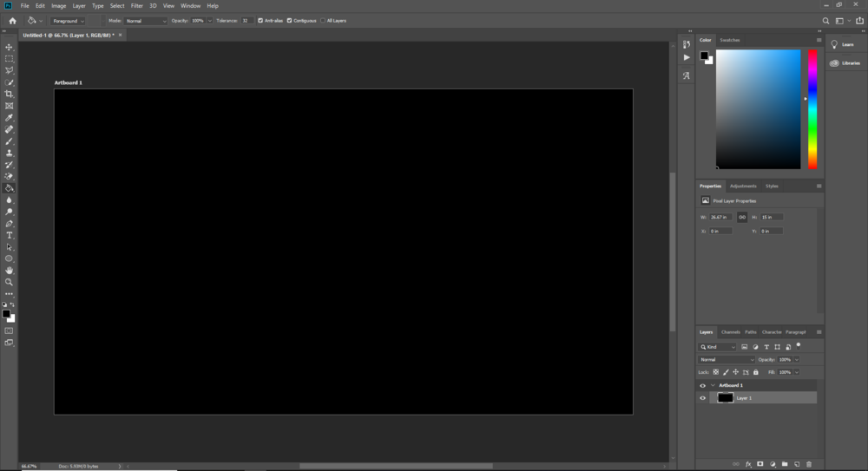Open the layer Opacity dropdown arrow
This screenshot has width=868, height=471.
pyautogui.click(x=797, y=360)
